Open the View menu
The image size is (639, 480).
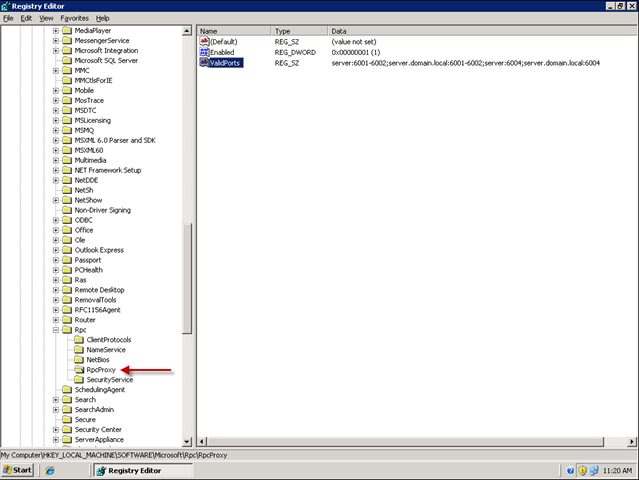point(46,18)
